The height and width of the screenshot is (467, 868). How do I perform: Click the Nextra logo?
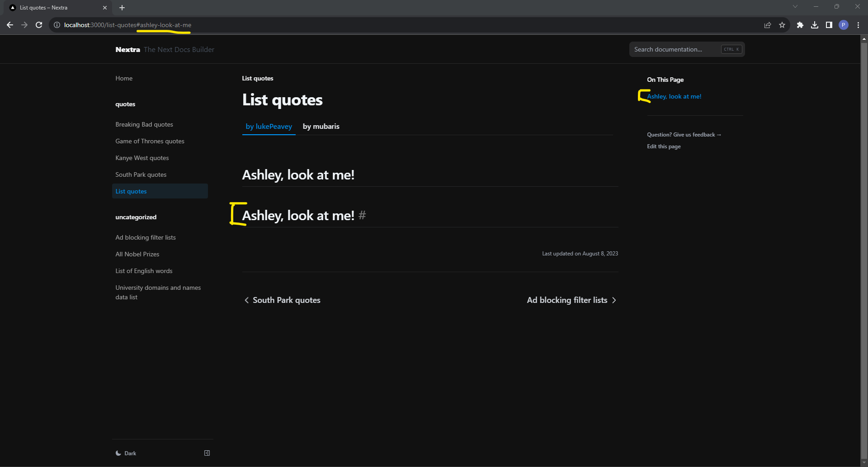tap(127, 49)
